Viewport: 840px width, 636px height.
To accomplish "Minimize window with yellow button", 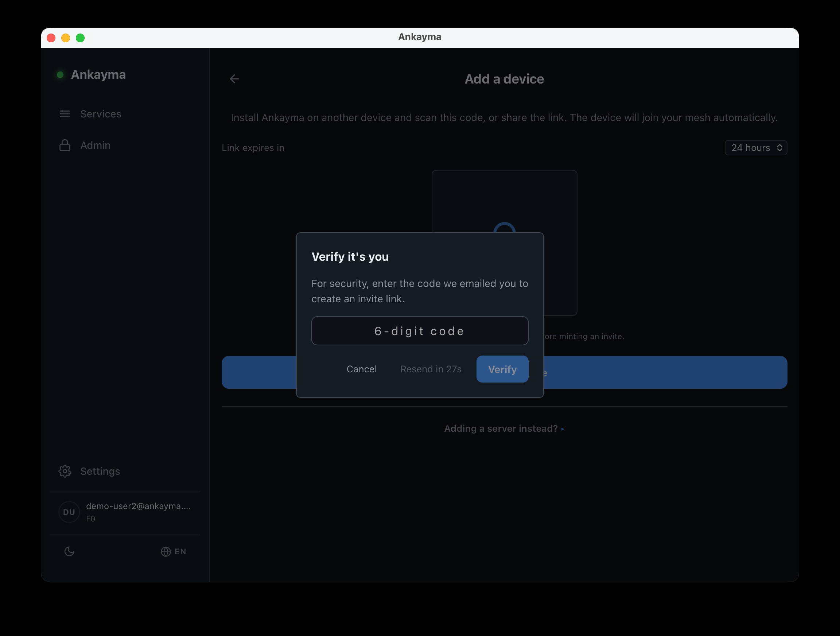I will [66, 38].
